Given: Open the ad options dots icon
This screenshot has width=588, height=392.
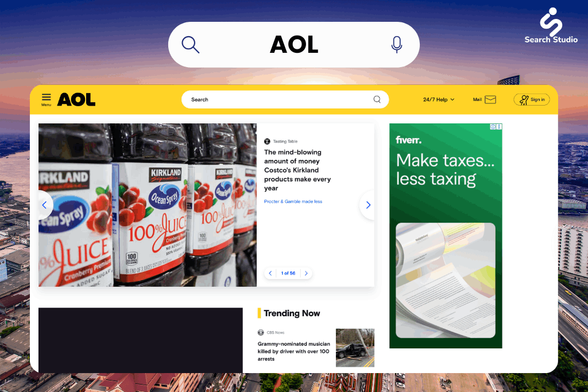Looking at the screenshot, I should (x=499, y=127).
